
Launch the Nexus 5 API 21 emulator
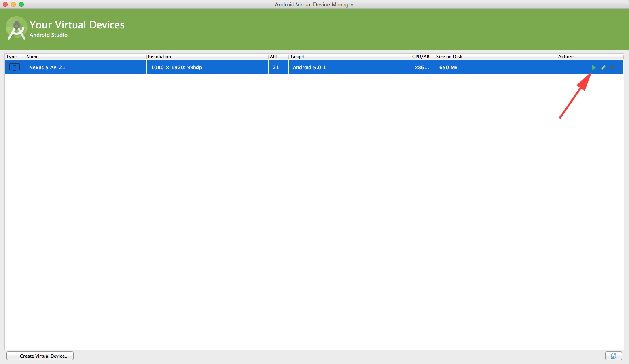pos(593,68)
